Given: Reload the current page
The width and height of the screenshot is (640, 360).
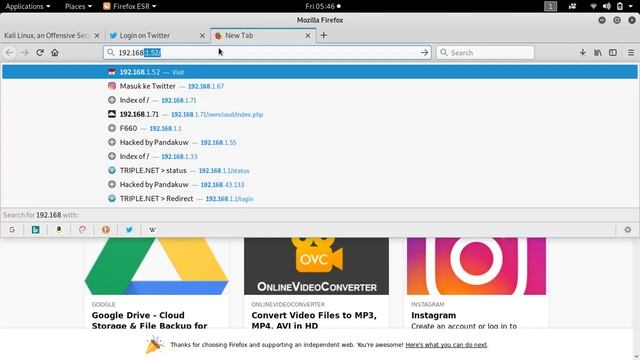Looking at the screenshot, I should pyautogui.click(x=40, y=53).
